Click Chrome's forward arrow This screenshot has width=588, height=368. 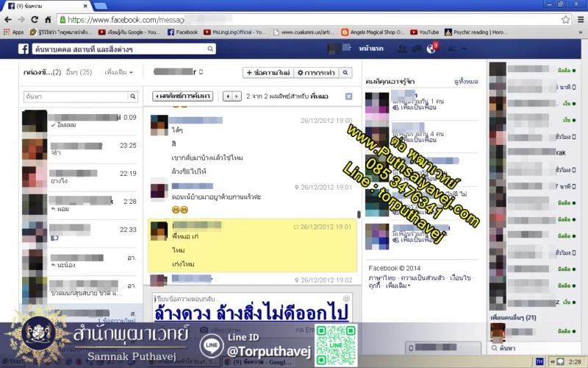click(x=21, y=20)
